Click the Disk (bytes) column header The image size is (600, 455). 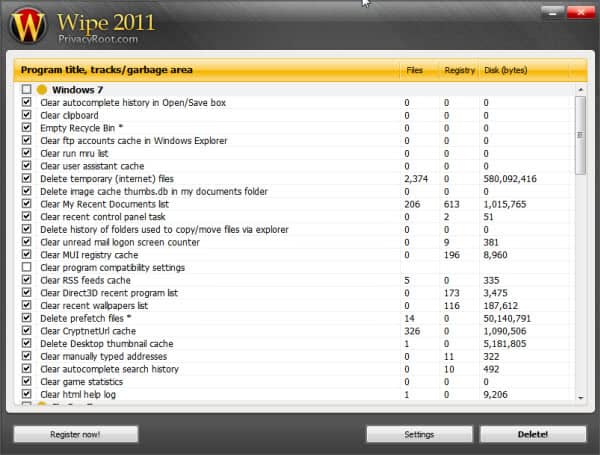(x=523, y=70)
